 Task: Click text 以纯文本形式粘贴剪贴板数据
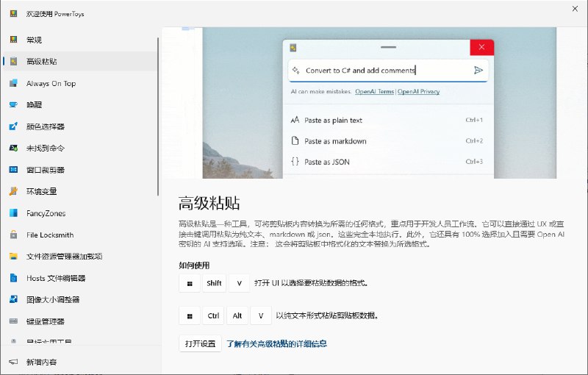[327, 315]
